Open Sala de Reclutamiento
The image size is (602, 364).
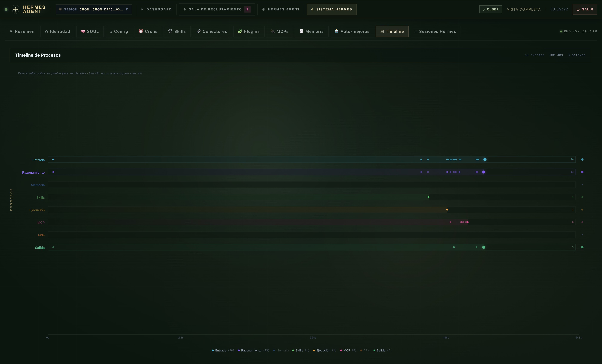click(217, 9)
